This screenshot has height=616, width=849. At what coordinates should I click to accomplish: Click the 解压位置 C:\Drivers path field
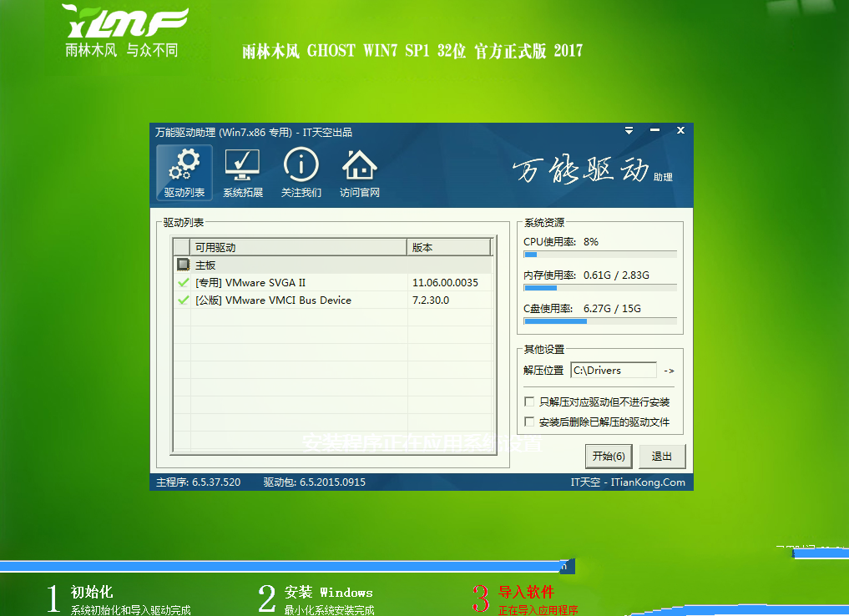pyautogui.click(x=613, y=371)
